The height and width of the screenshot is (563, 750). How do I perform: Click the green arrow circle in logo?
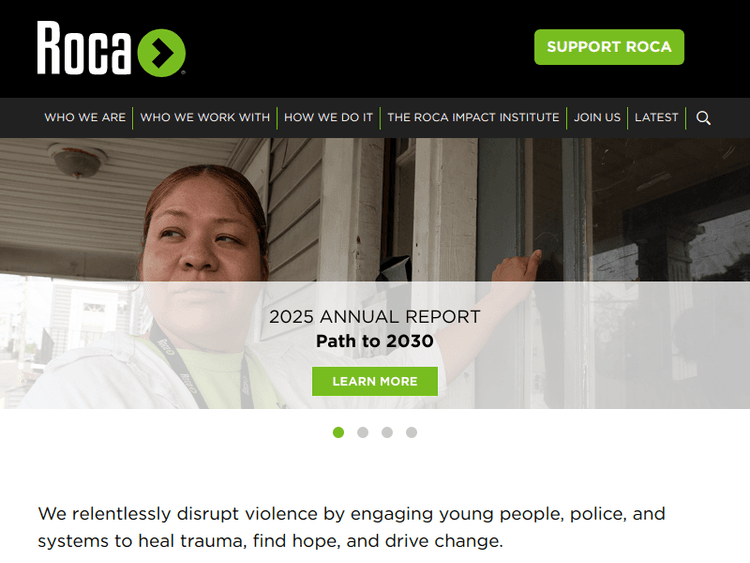pyautogui.click(x=162, y=53)
